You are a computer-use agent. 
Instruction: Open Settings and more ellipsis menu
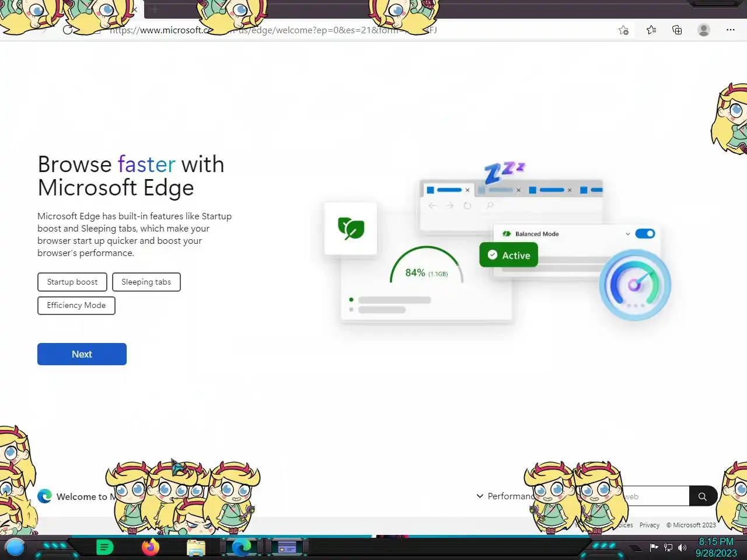[731, 30]
